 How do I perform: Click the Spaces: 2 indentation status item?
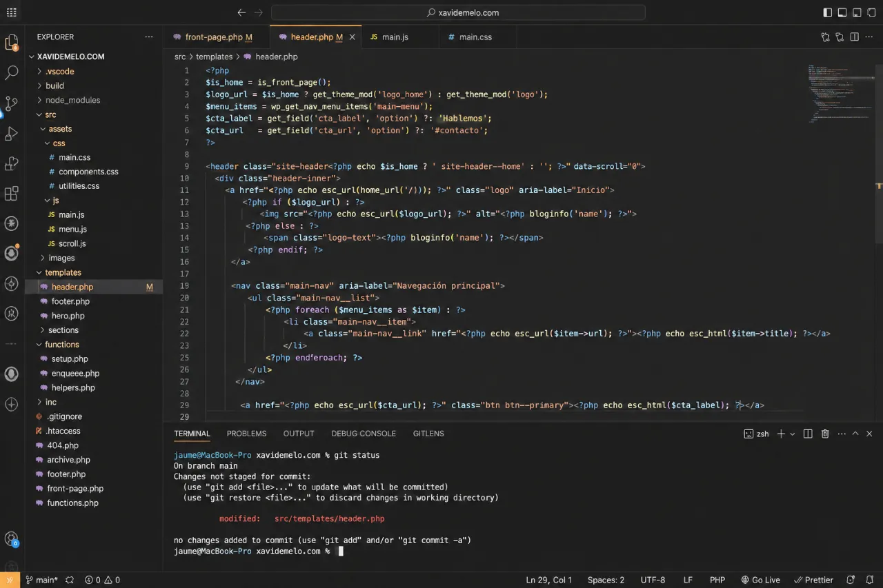pyautogui.click(x=606, y=580)
